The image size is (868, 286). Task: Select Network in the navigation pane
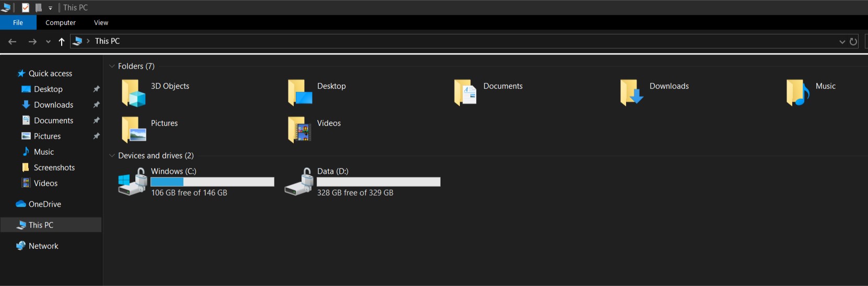(43, 246)
